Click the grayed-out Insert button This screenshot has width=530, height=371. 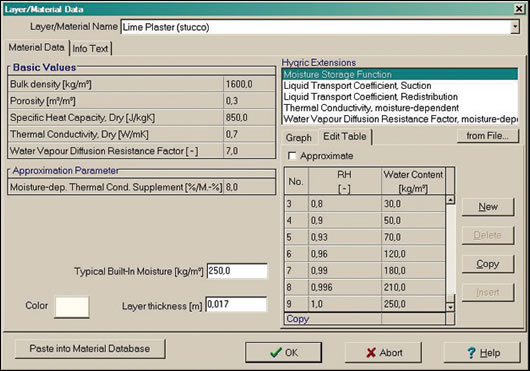click(488, 292)
